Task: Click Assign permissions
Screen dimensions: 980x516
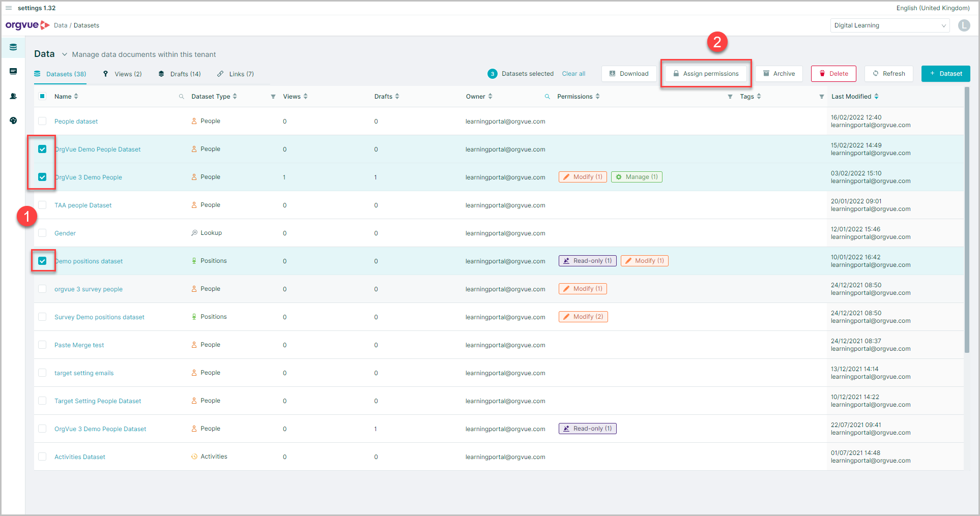Action: [706, 74]
